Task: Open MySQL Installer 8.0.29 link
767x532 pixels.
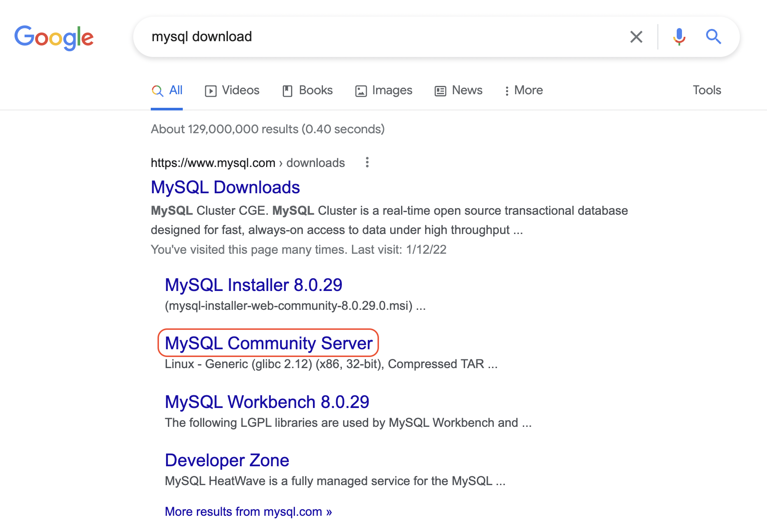Action: click(253, 285)
